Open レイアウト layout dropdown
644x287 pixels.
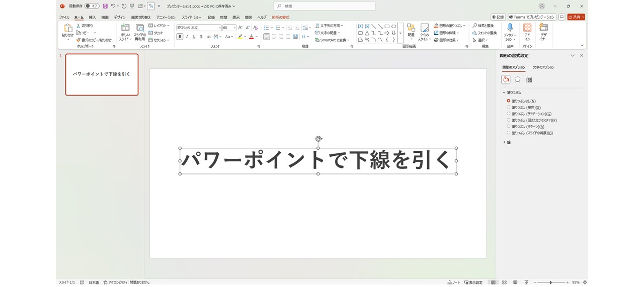pos(159,26)
